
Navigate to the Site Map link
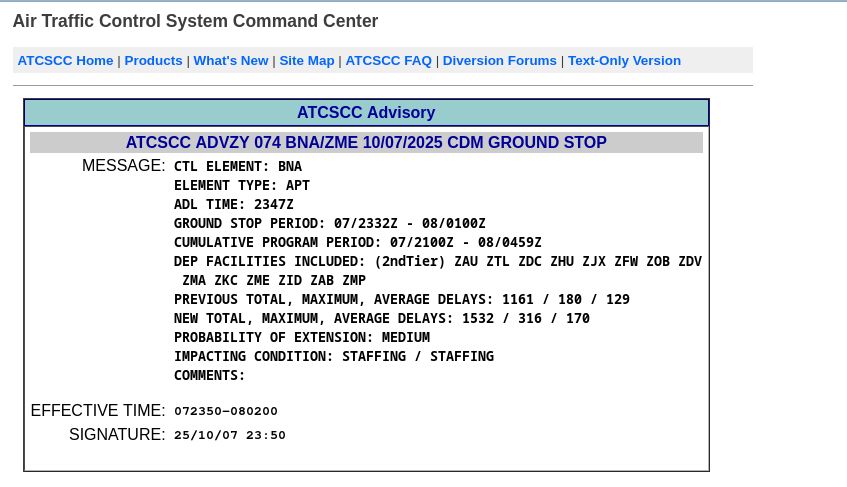[x=307, y=60]
